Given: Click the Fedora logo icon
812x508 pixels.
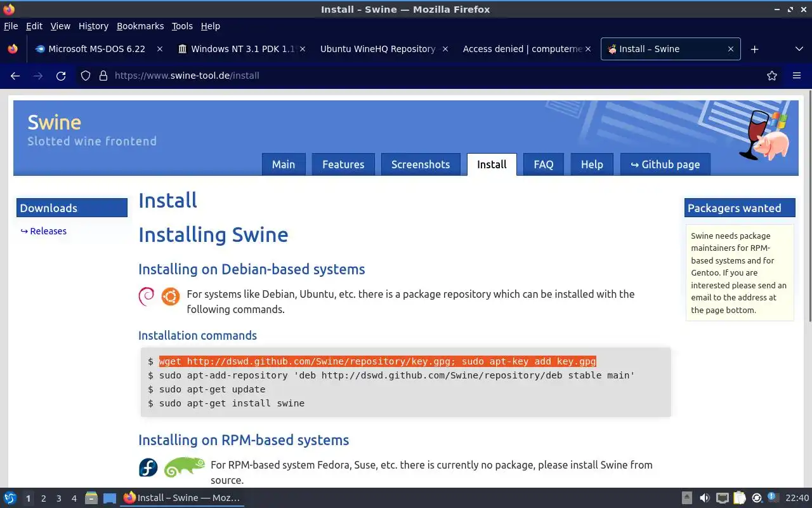Looking at the screenshot, I should [x=148, y=467].
